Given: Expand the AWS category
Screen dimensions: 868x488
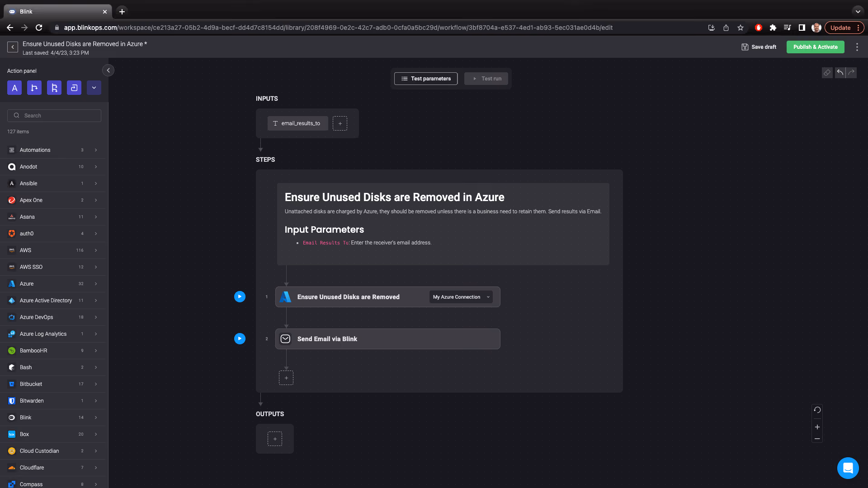Looking at the screenshot, I should pos(52,250).
